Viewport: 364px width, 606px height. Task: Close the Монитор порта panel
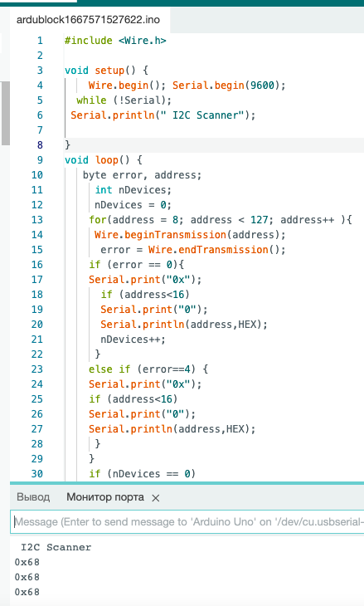coord(156,498)
